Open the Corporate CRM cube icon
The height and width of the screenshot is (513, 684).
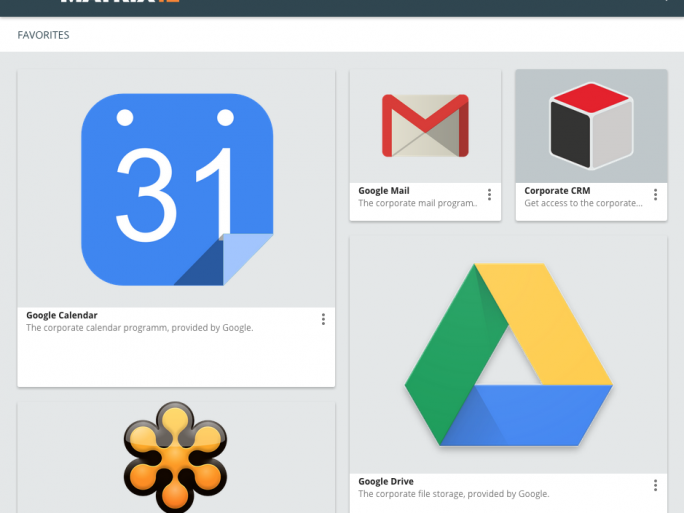[x=591, y=126]
